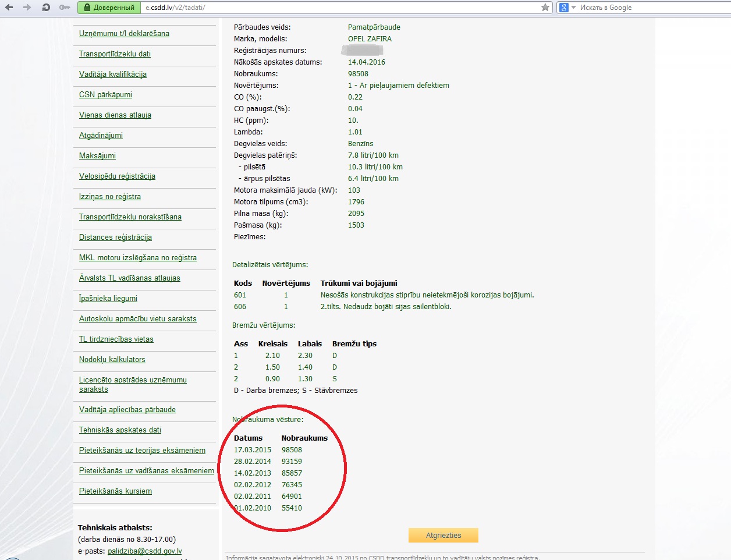Open Maksājumi in the sidebar

(97, 156)
